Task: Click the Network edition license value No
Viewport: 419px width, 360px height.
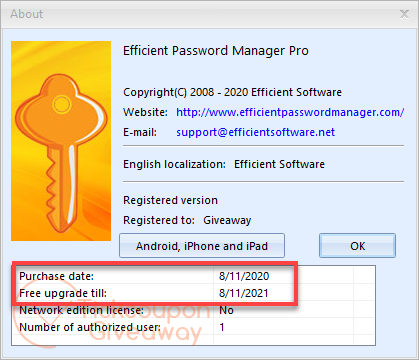Action: [x=226, y=310]
